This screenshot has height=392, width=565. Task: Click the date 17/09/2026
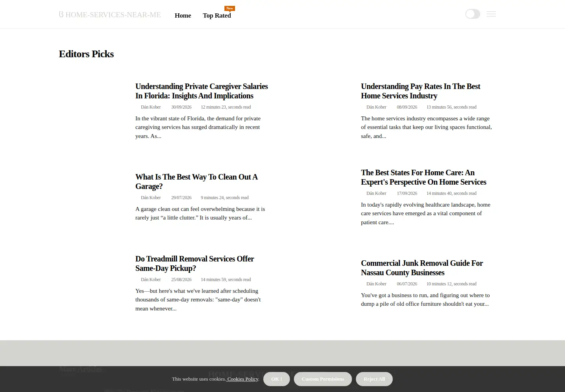point(407,193)
